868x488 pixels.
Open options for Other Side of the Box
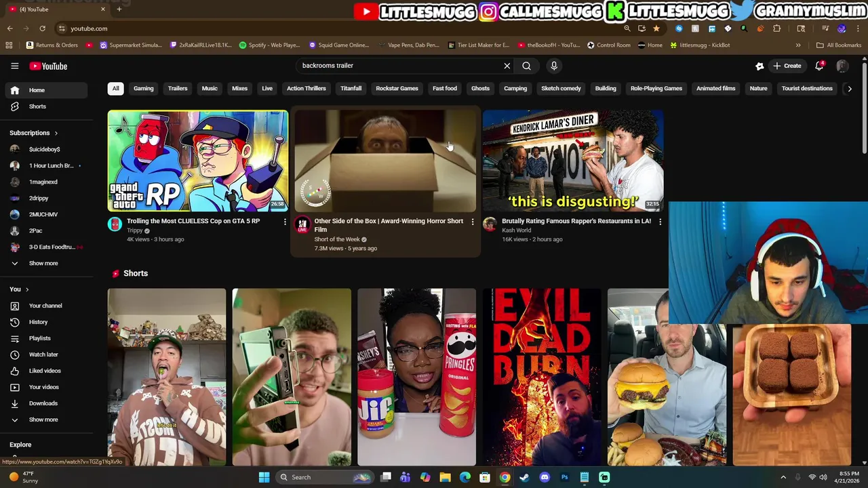coord(473,222)
